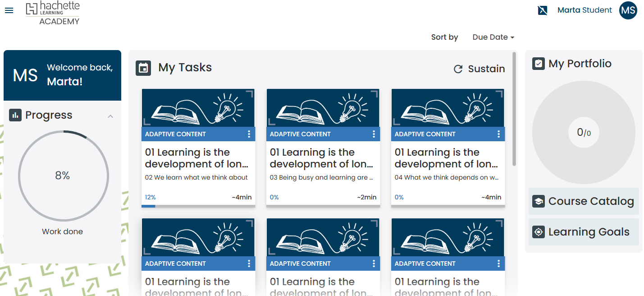Click the 'Work done' caption

coord(63,231)
